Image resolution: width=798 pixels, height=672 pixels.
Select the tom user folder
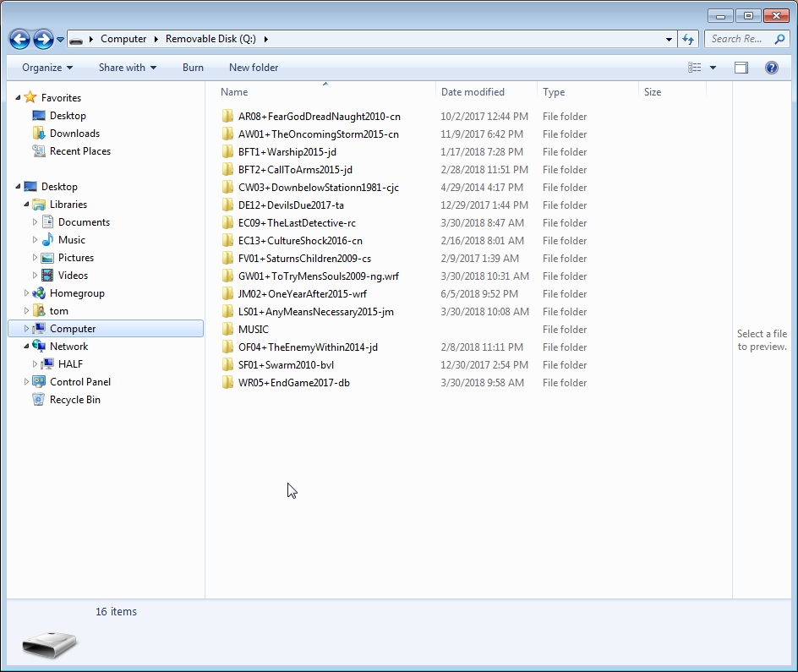(58, 311)
